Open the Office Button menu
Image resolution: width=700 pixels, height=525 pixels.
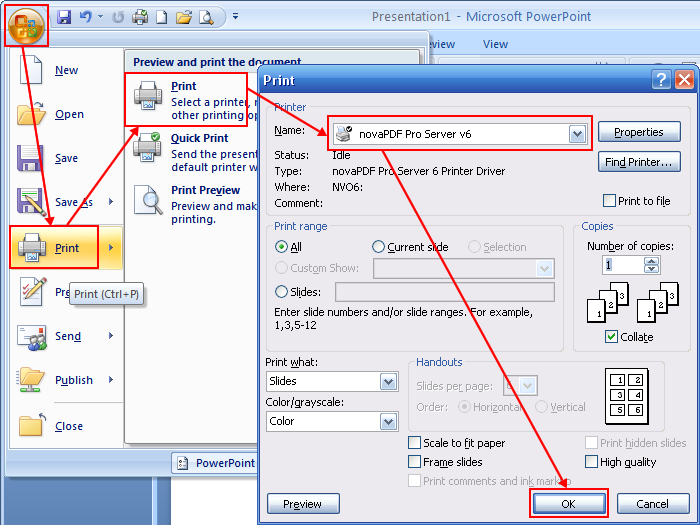pyautogui.click(x=26, y=25)
